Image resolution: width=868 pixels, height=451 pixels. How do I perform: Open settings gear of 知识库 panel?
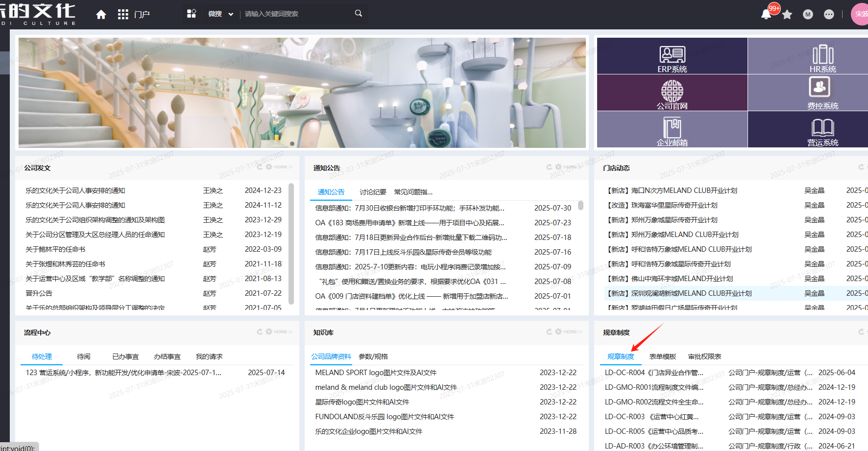tap(558, 332)
